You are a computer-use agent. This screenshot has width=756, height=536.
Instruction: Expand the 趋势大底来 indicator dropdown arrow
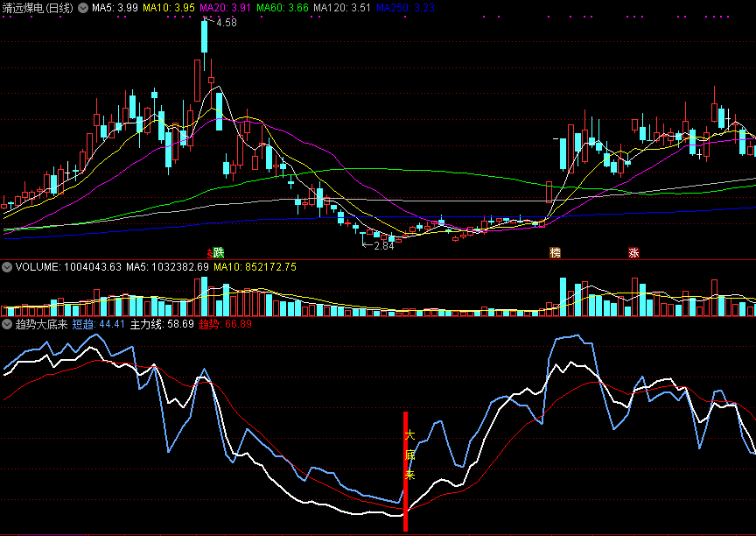point(7,324)
